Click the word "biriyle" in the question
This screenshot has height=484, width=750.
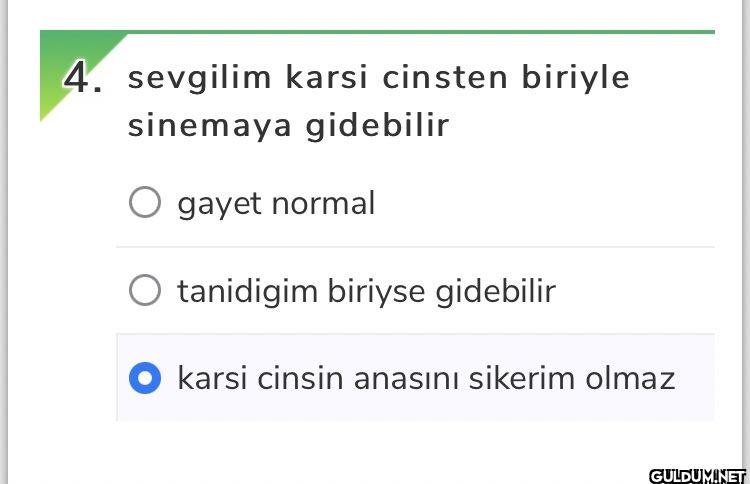pyautogui.click(x=575, y=78)
